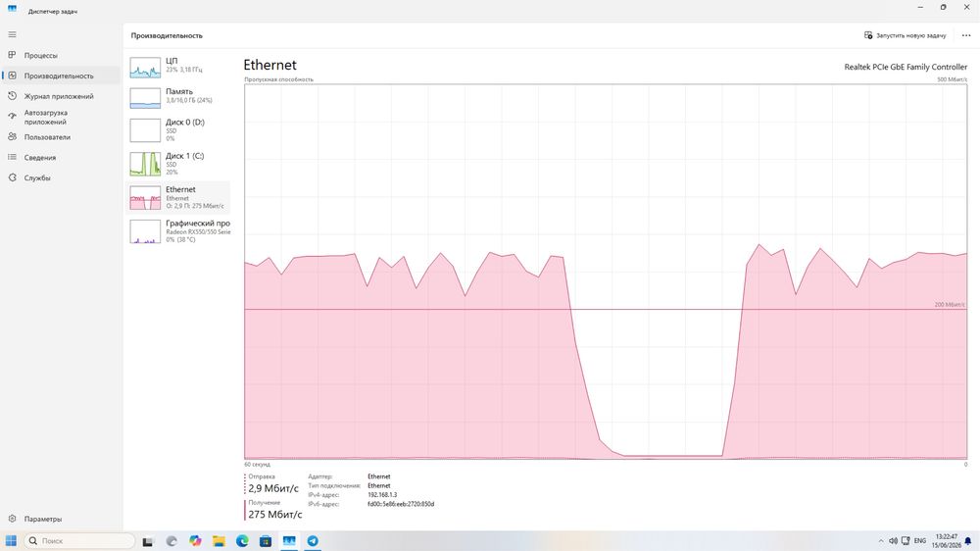Open Copilot from the taskbar

(x=195, y=541)
